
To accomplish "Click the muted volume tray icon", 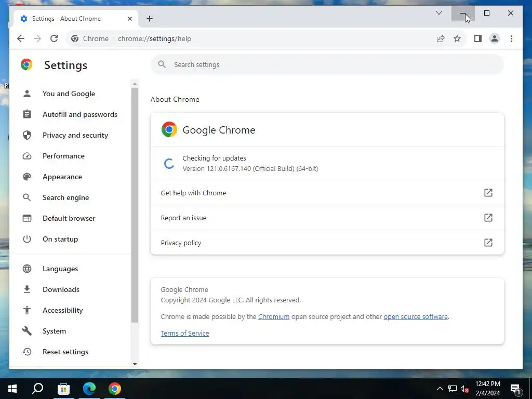I will [x=465, y=389].
